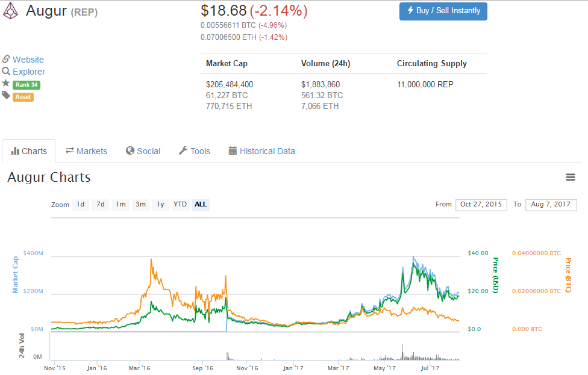This screenshot has width=588, height=375.
Task: Set chart zoom to YTD
Action: (x=180, y=205)
